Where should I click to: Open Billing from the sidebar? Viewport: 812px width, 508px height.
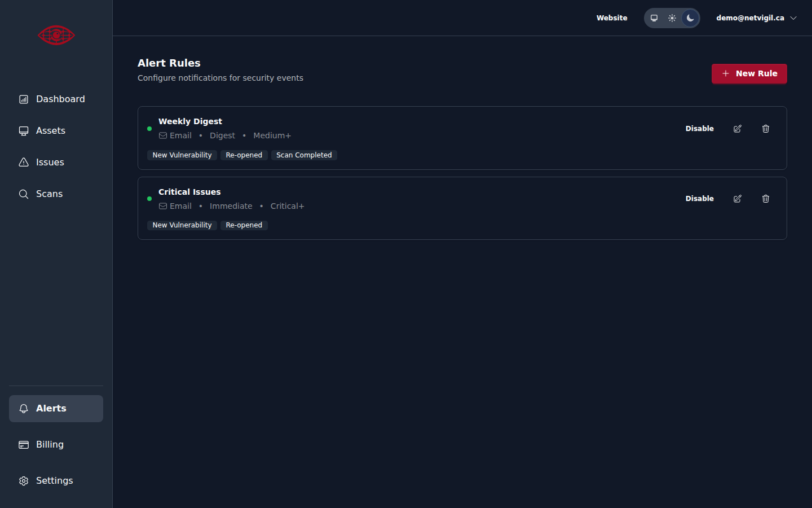click(56, 445)
